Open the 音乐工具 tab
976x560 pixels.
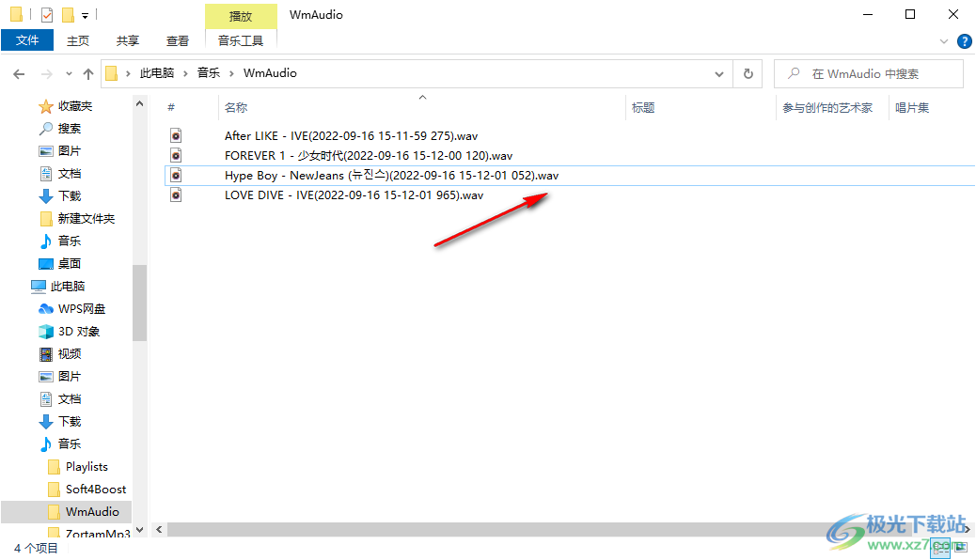point(241,40)
